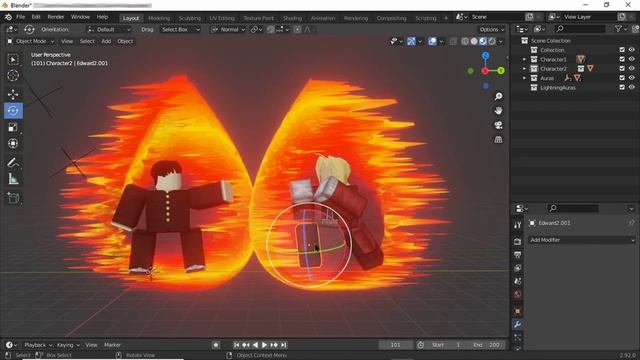Expand the Character1 collection
Image resolution: width=640 pixels, height=360 pixels.
[524, 60]
